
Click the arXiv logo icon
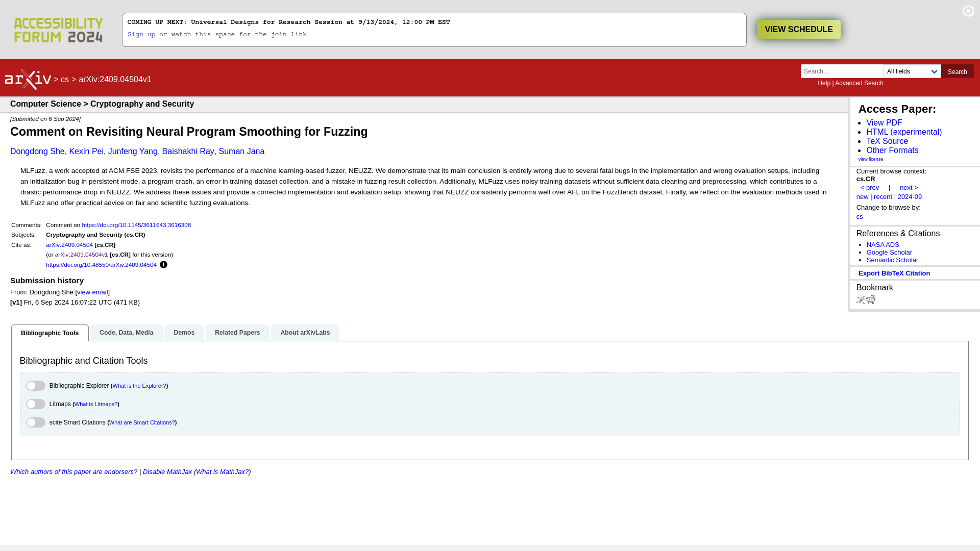28,80
